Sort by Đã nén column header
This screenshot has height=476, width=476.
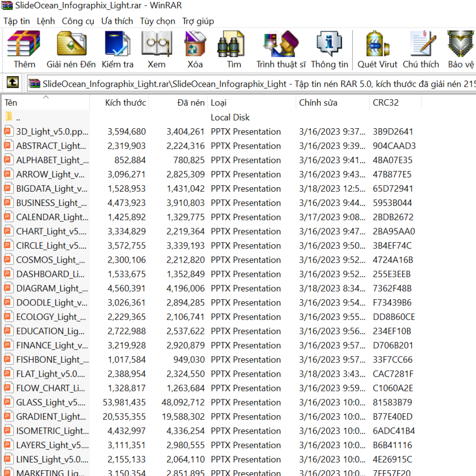pos(178,103)
